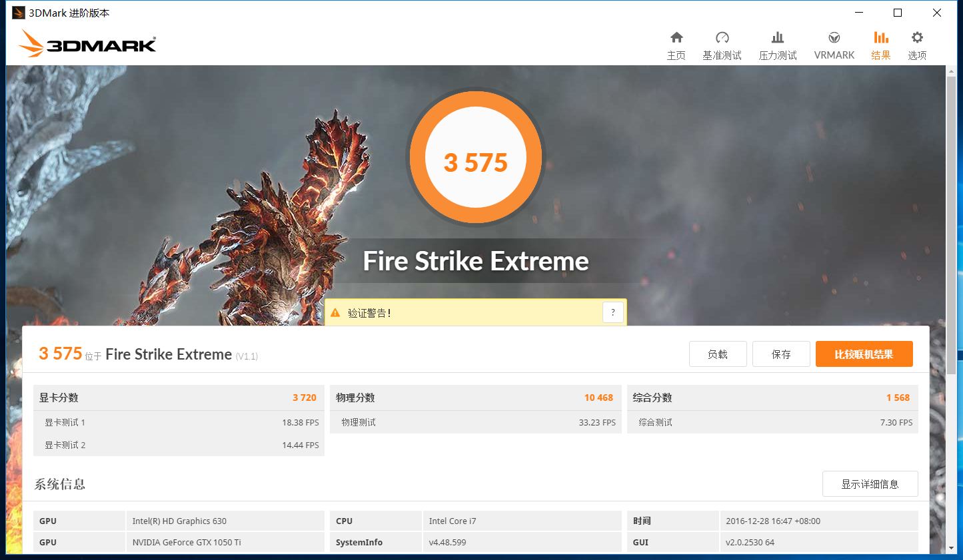Open the 压力测试 stress test icon

(x=778, y=37)
